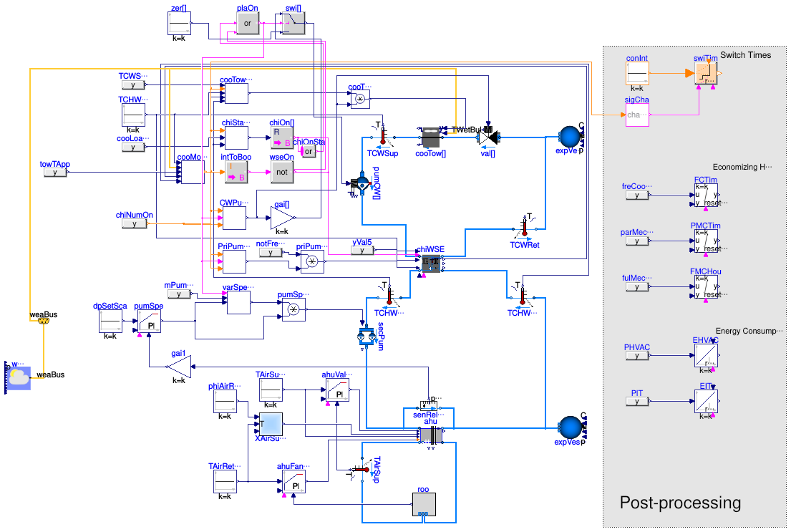Click the 'Post-processing' label text
This screenshot has width=791, height=532.
pyautogui.click(x=680, y=503)
